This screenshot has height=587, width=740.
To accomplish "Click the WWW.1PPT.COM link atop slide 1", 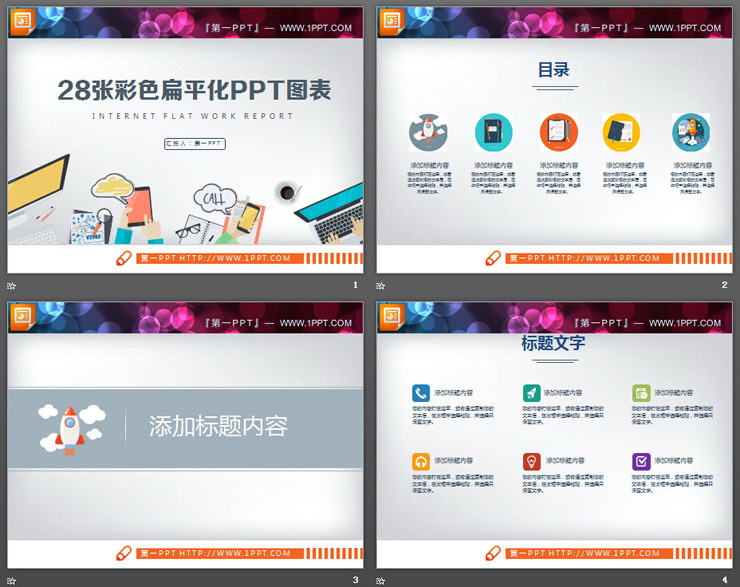I will click(316, 28).
